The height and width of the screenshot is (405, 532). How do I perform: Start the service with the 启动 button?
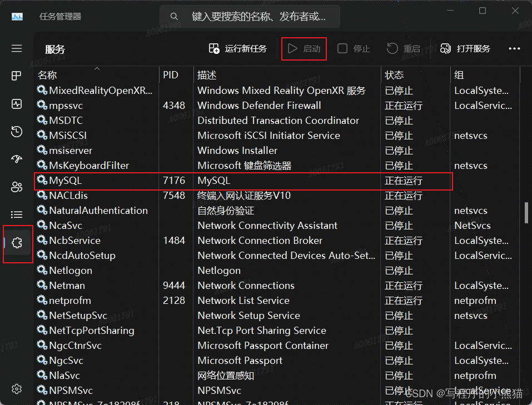[x=304, y=48]
